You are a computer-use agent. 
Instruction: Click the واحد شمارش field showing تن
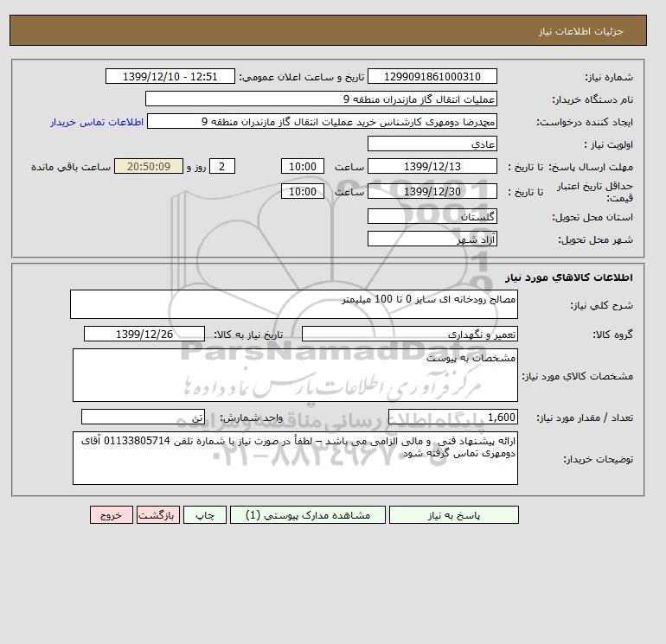(x=143, y=417)
